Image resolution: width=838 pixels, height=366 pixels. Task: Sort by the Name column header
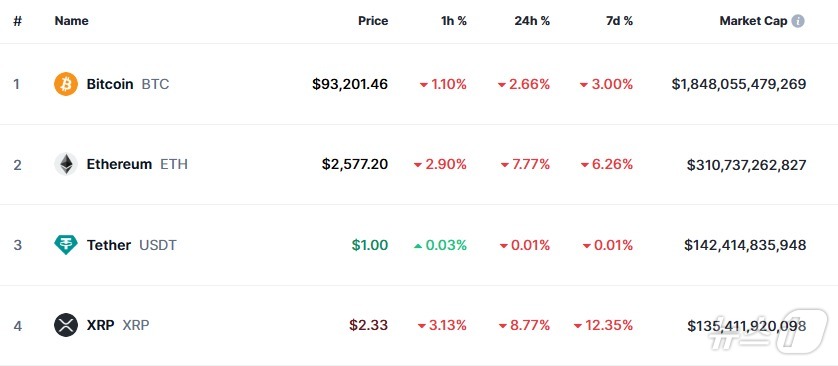pos(72,21)
